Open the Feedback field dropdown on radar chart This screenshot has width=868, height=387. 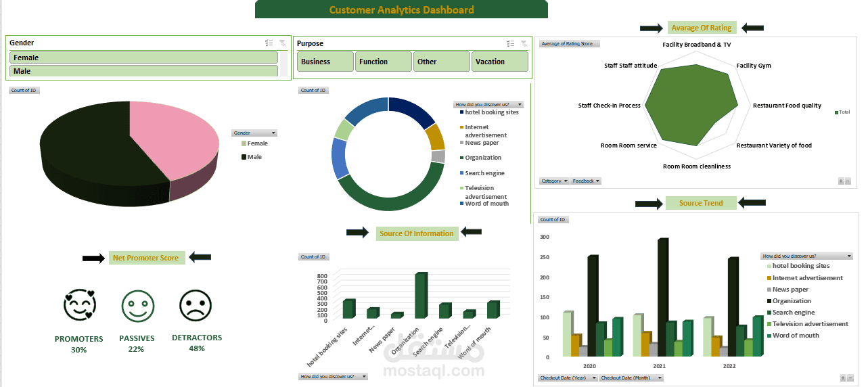[586, 181]
